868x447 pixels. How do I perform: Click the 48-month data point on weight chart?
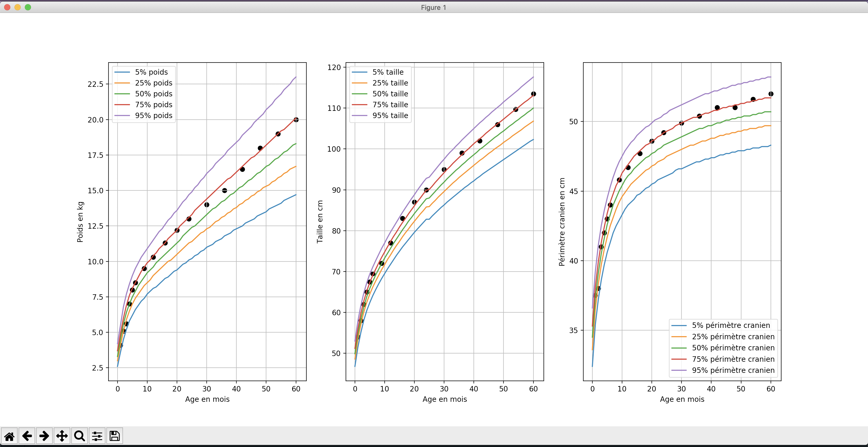coord(260,148)
